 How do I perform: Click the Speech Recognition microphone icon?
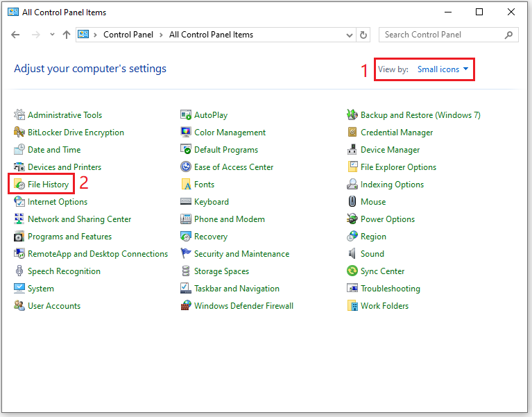click(x=19, y=271)
